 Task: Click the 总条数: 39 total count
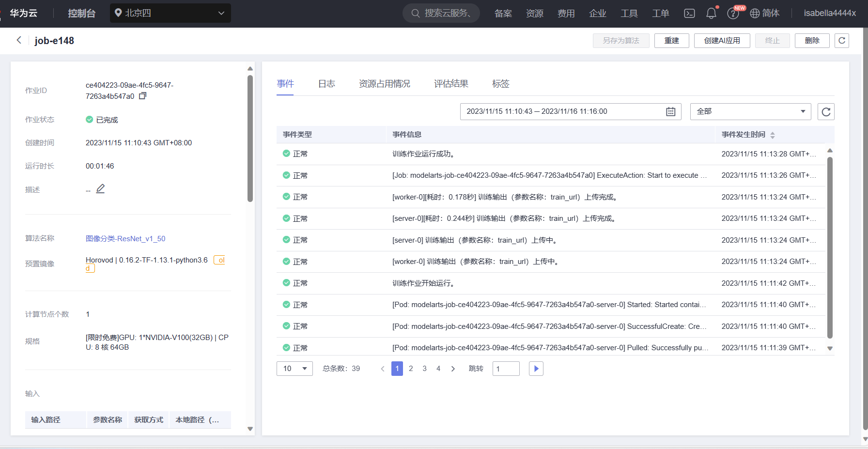[x=341, y=369]
